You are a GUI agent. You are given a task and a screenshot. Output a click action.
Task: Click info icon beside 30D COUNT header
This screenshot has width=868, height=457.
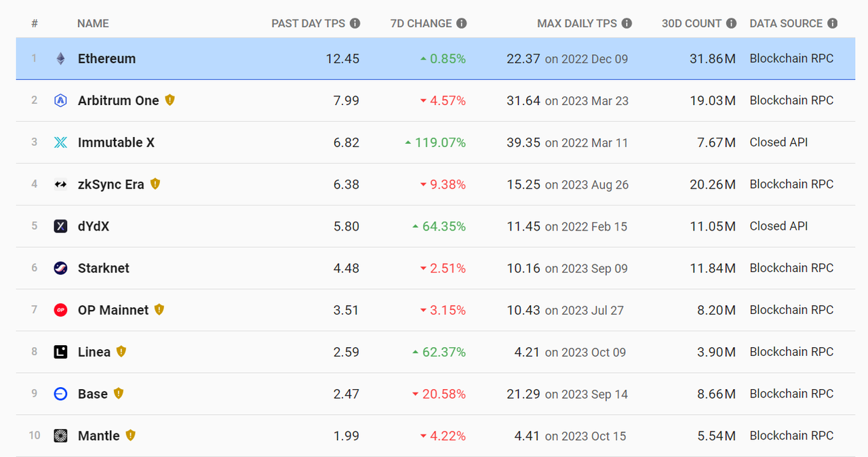[x=731, y=24]
